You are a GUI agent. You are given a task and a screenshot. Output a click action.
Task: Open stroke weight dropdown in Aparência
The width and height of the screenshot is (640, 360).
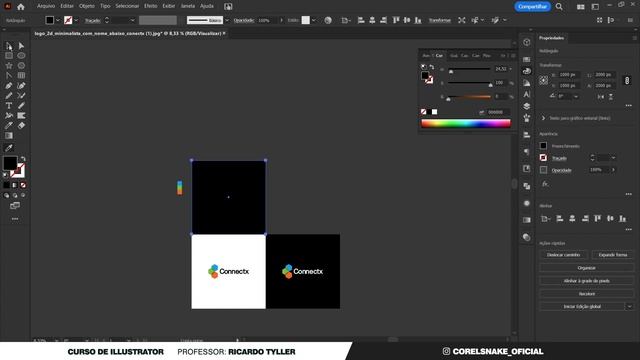[x=613, y=158]
